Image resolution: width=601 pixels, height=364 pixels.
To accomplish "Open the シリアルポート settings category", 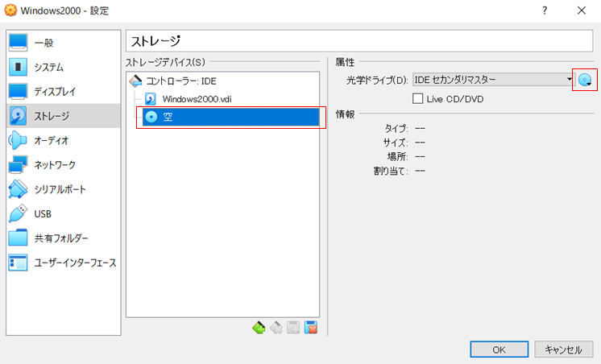I will click(64, 189).
